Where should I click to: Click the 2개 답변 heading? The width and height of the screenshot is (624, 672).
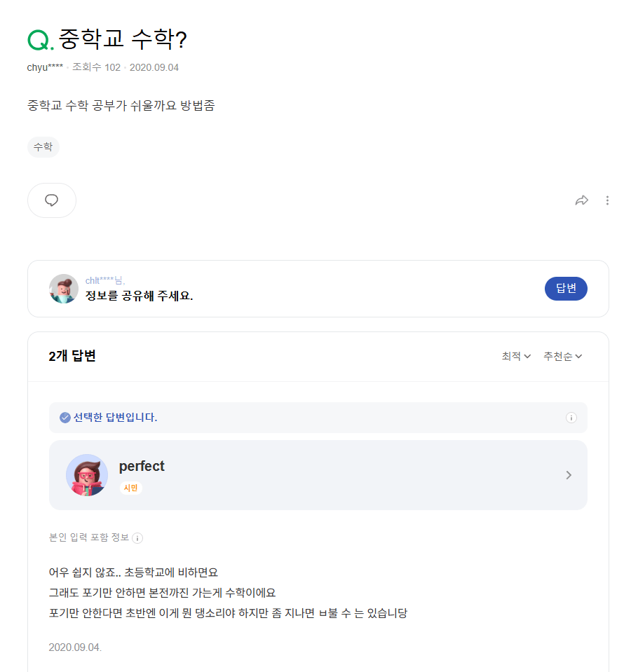(72, 356)
